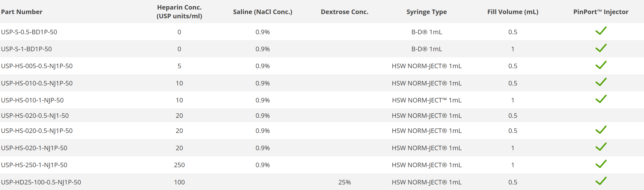Select the Saline (NaCl Conc.) header
The height and width of the screenshot is (190, 644).
click(x=262, y=12)
